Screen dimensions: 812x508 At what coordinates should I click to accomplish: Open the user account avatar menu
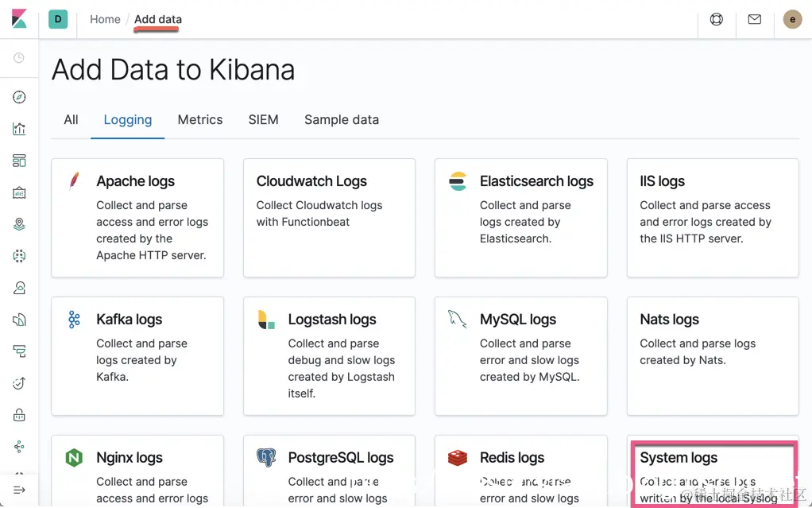coord(792,19)
